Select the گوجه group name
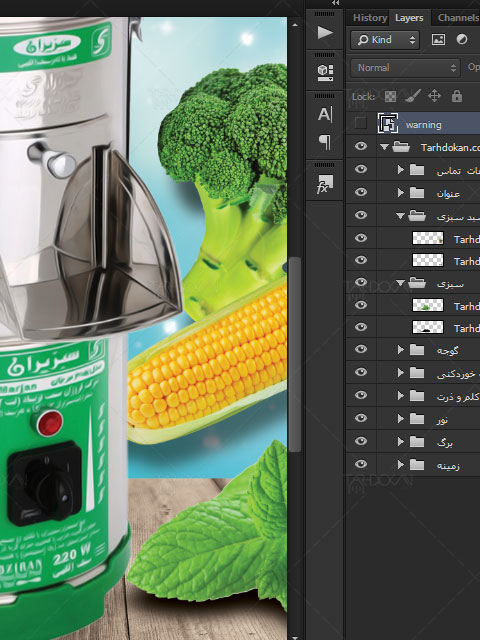 click(x=447, y=350)
